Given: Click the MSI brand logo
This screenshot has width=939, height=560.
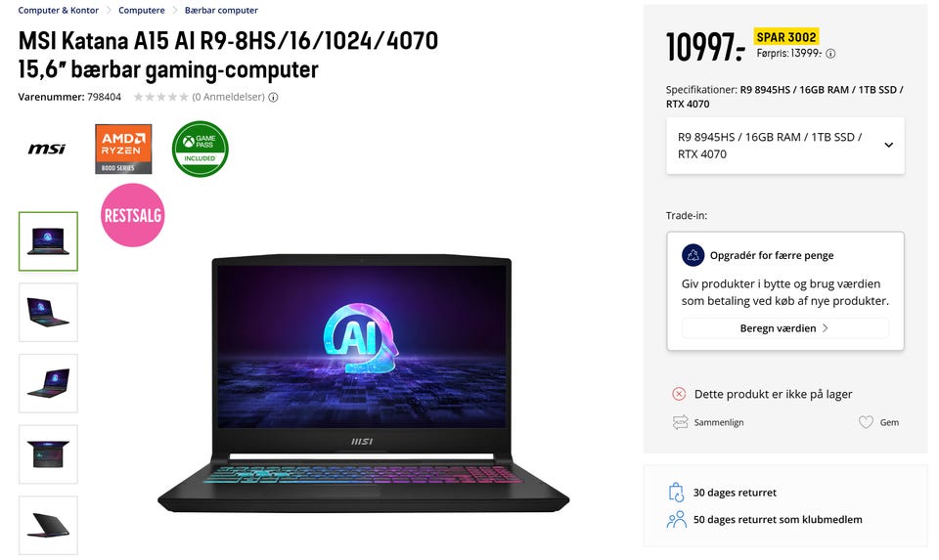Looking at the screenshot, I should coord(47,149).
